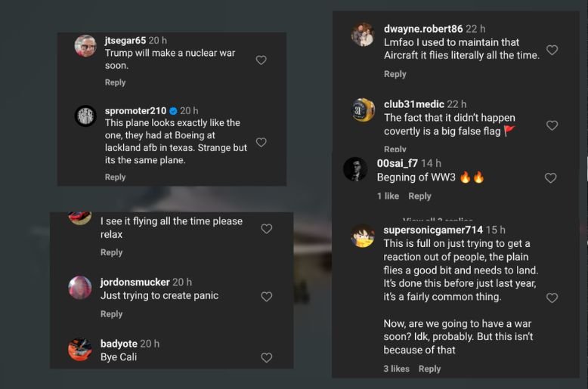Heart badyote's Bye Cali comment

coord(266,358)
